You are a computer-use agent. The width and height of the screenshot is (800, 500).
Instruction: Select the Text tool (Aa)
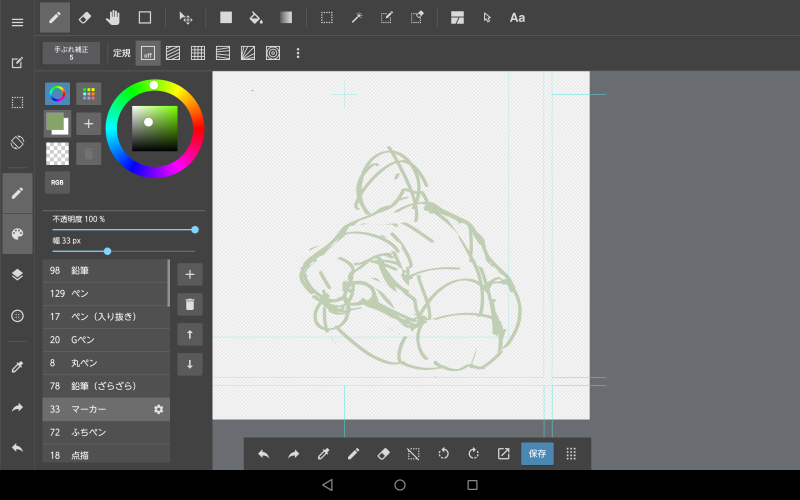(517, 17)
